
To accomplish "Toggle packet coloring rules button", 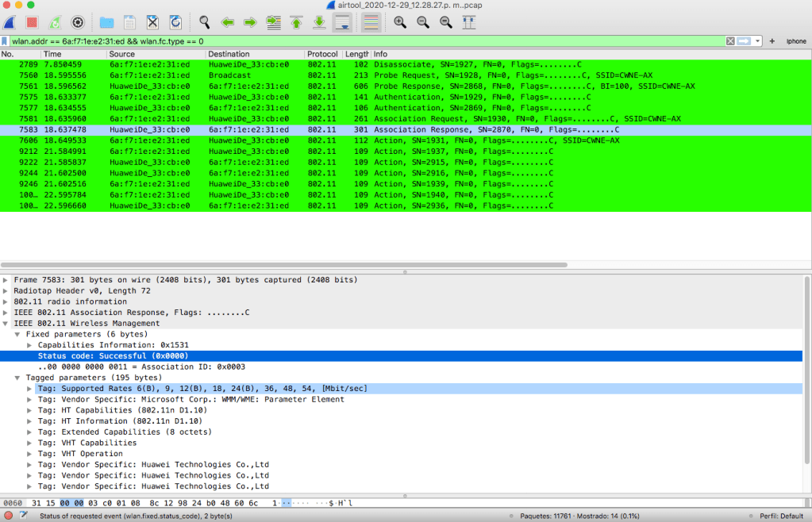I will click(370, 22).
